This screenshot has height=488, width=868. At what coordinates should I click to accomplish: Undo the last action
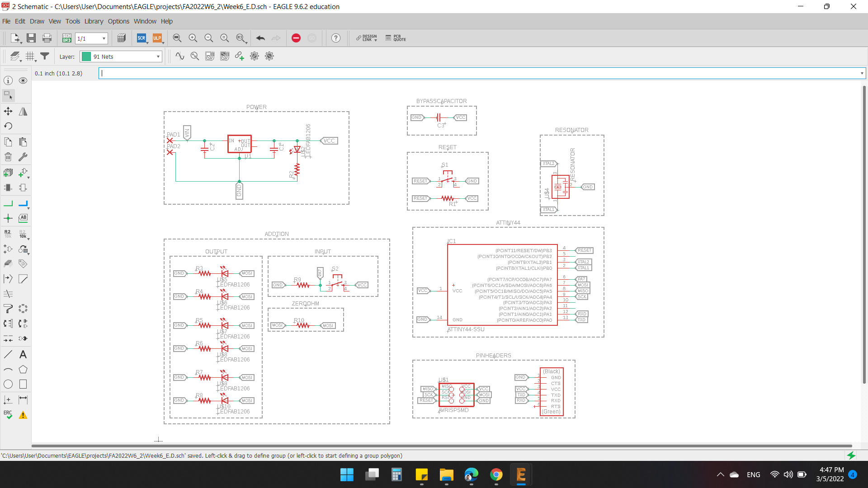[x=260, y=38]
